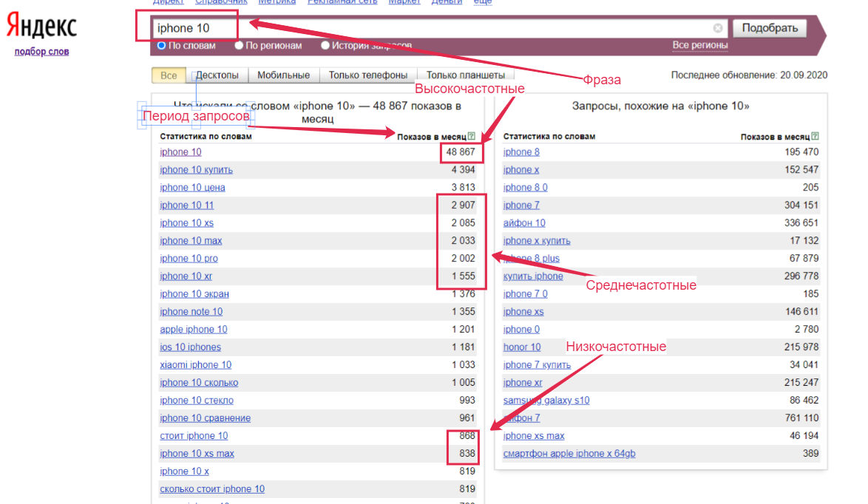Viewport: 868px width, 504px height.
Task: Open the help icon beside left 'Показов в месяц'
Action: coord(471,136)
